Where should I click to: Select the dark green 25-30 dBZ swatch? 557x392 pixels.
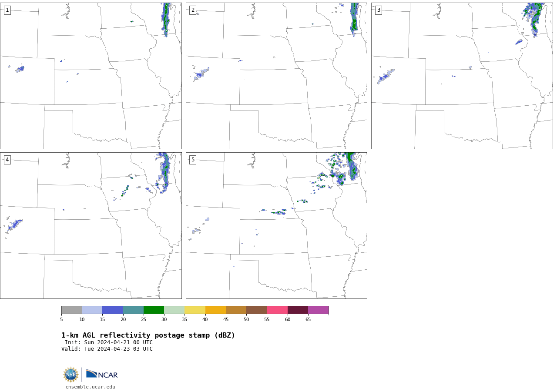[x=154, y=310]
